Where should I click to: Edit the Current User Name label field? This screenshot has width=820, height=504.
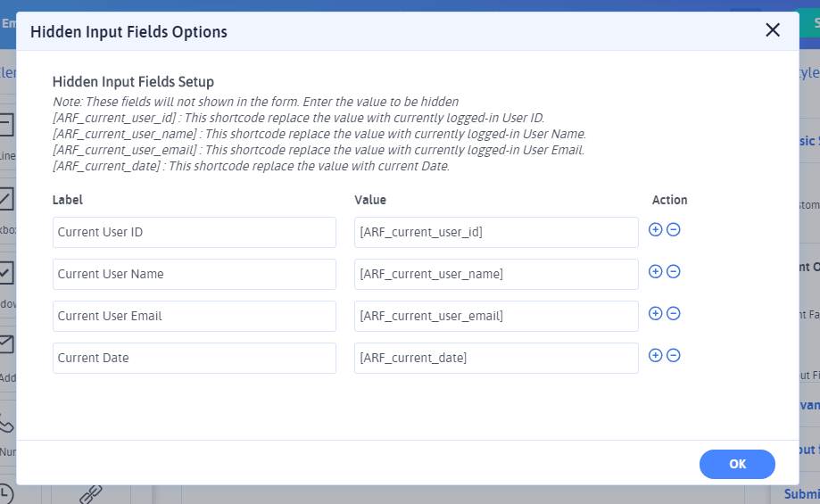[194, 274]
